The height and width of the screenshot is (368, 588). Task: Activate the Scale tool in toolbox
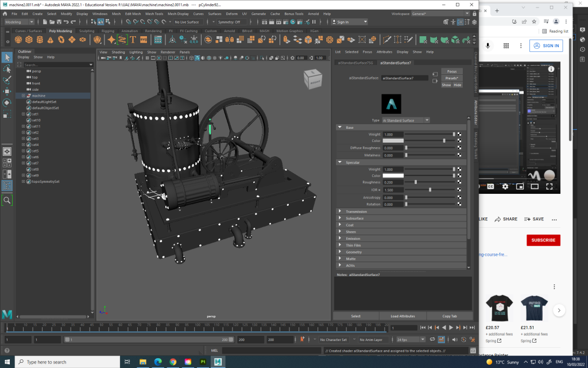coord(7,114)
